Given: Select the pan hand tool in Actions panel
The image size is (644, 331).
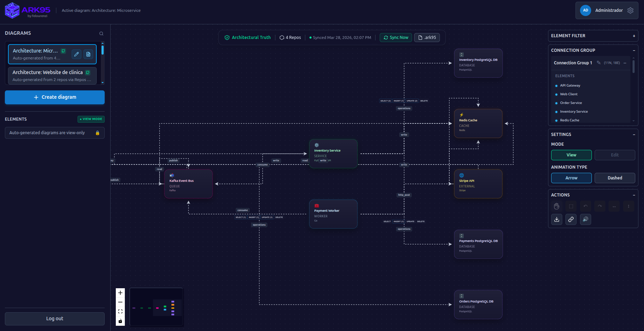Looking at the screenshot, I should [x=556, y=206].
